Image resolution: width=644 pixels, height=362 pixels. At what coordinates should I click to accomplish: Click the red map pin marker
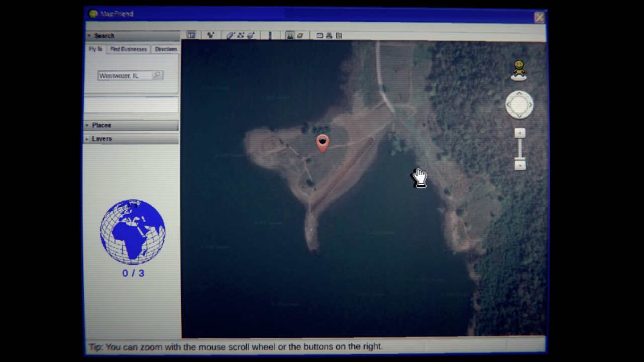323,143
